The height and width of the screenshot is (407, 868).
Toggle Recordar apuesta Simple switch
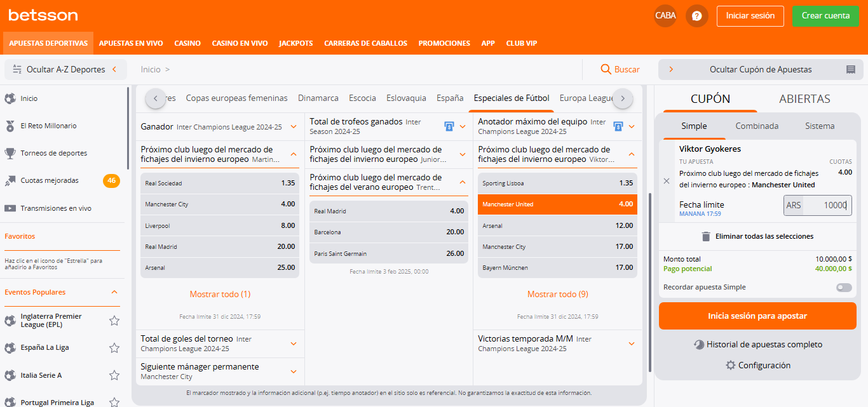click(844, 288)
